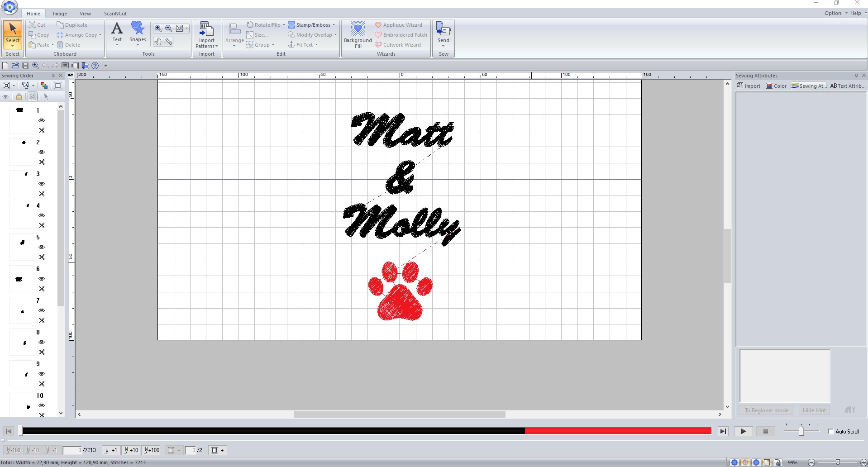Open the Applique Wizard
Viewport: 868px width, 467px height.
(x=398, y=25)
